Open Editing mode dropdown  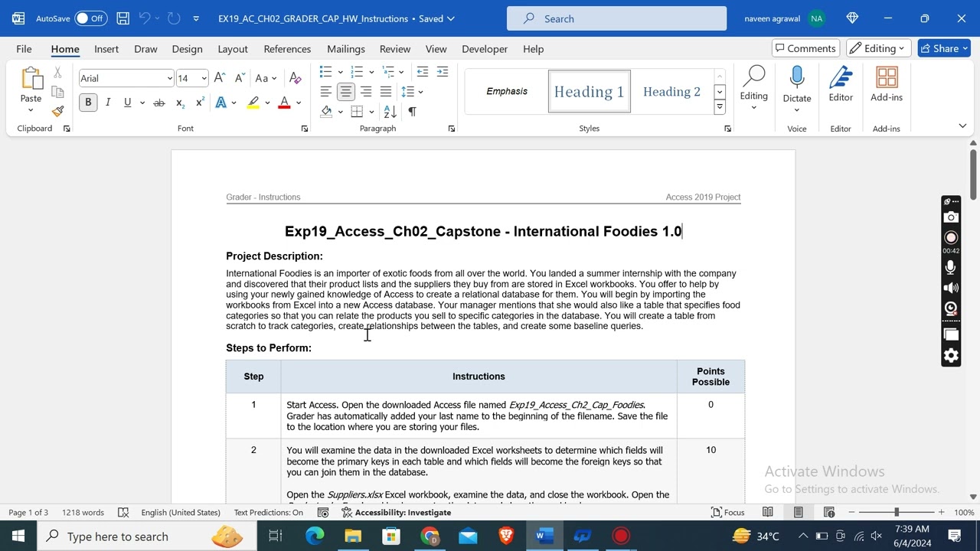point(878,48)
